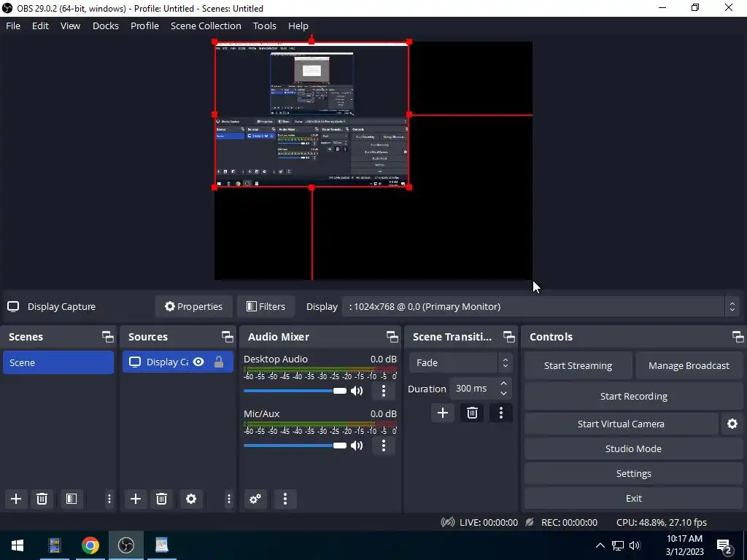The image size is (747, 560).
Task: Open the Fade transition dropdown
Action: tap(461, 363)
